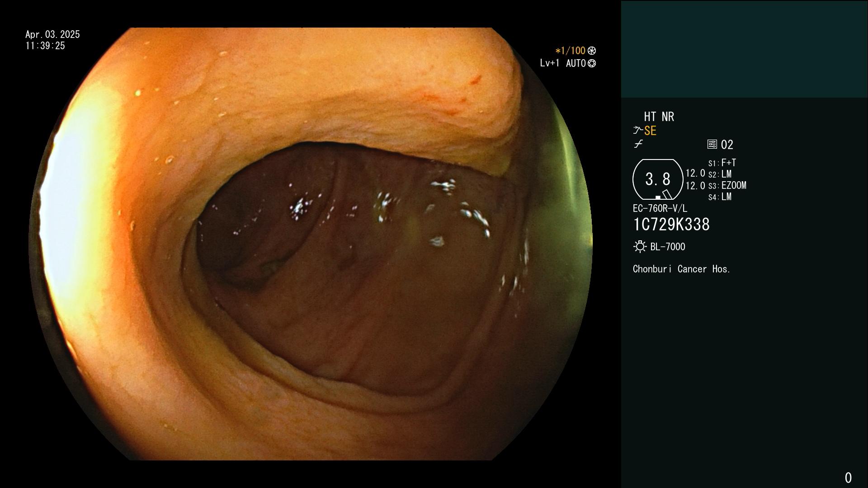This screenshot has height=488, width=868.
Task: Click the counter 0 at bottom right
Action: pyautogui.click(x=848, y=478)
